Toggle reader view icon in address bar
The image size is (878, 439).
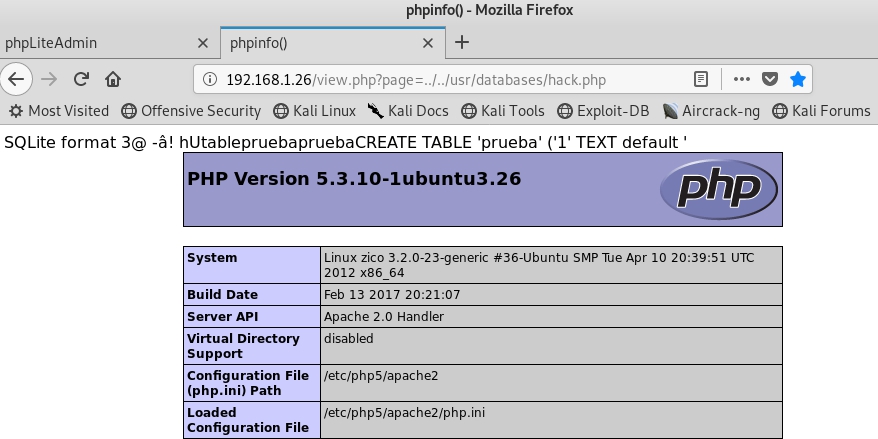(x=700, y=80)
